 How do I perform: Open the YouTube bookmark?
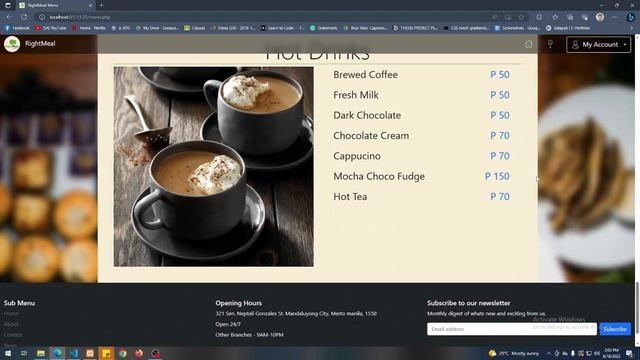(x=51, y=28)
